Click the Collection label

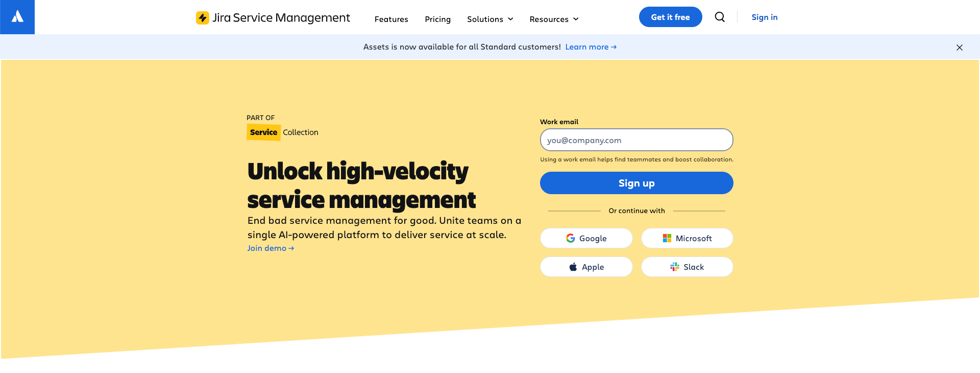point(301,132)
